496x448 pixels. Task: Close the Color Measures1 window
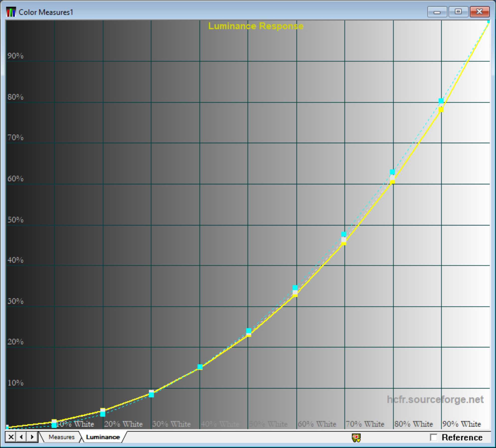tap(479, 12)
